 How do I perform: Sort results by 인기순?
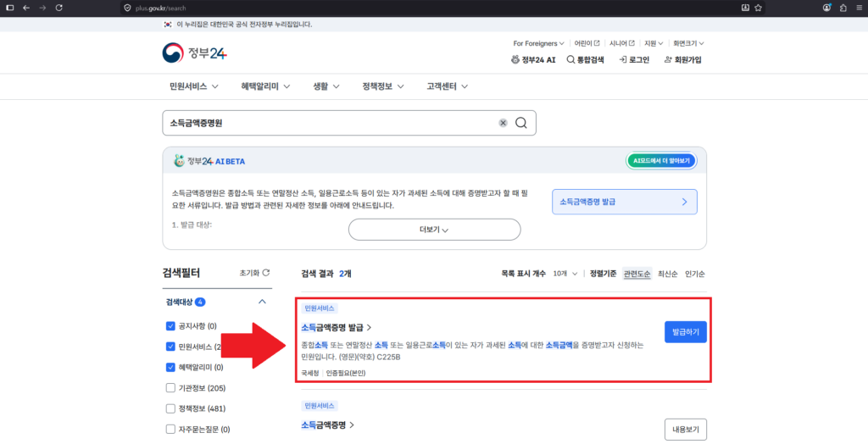(x=695, y=274)
